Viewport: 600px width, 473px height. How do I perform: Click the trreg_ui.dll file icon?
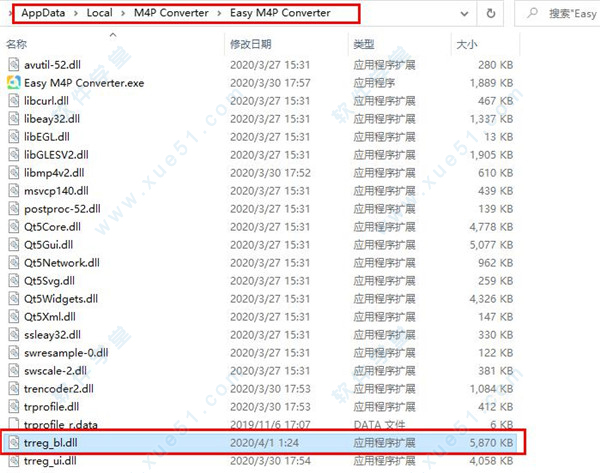pyautogui.click(x=14, y=460)
